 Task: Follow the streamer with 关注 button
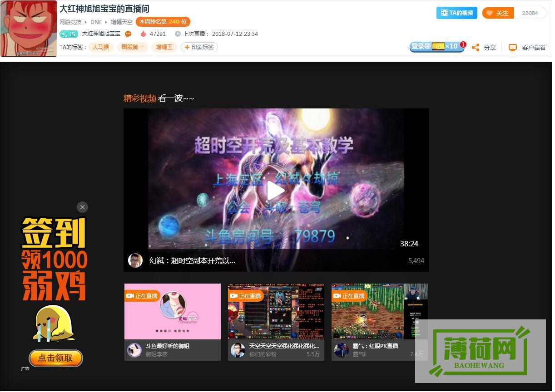tap(498, 13)
